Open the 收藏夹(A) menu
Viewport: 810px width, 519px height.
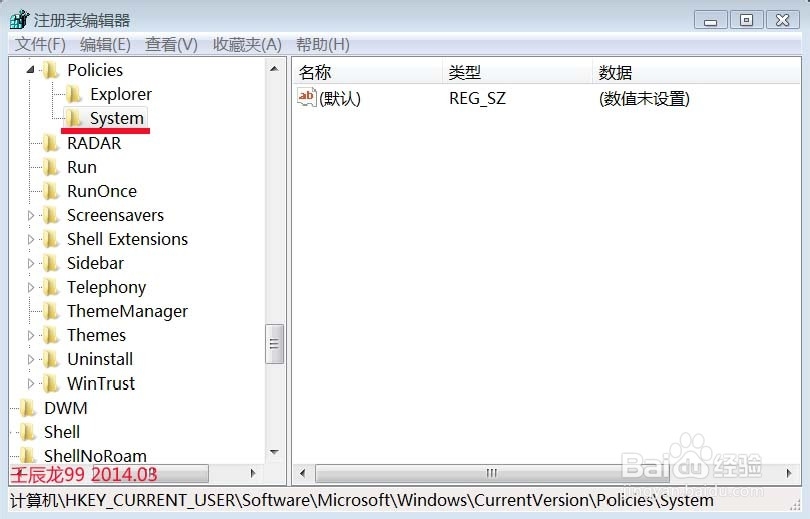tap(247, 44)
